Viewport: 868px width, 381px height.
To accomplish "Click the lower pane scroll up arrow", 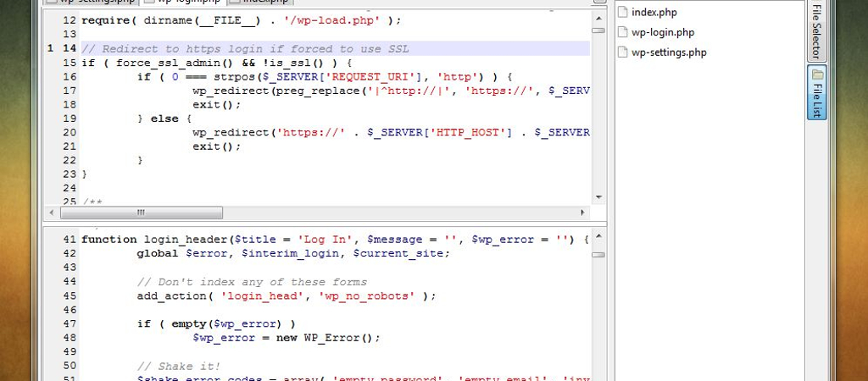I will [598, 237].
